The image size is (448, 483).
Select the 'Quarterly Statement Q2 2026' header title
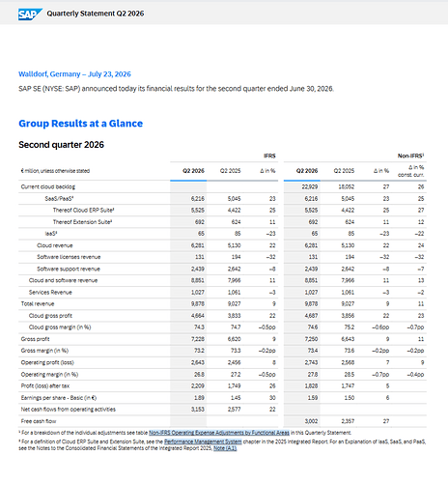click(x=96, y=14)
